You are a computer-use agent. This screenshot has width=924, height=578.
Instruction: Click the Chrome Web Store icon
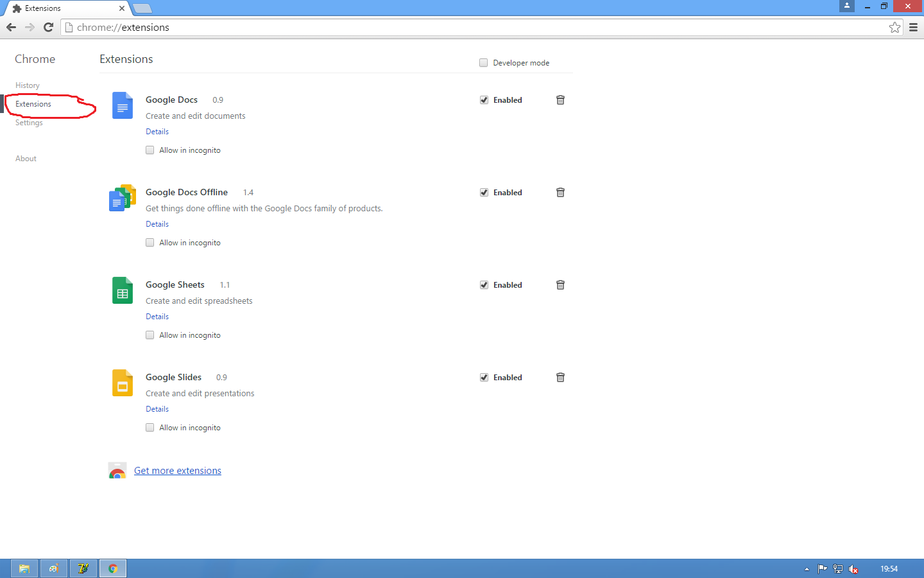pos(117,471)
